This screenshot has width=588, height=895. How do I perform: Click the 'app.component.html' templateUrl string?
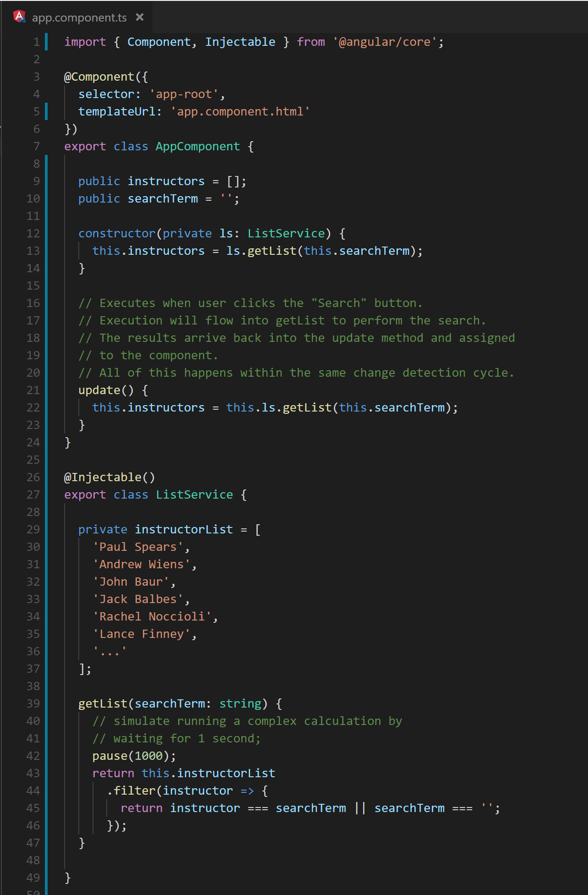[240, 111]
